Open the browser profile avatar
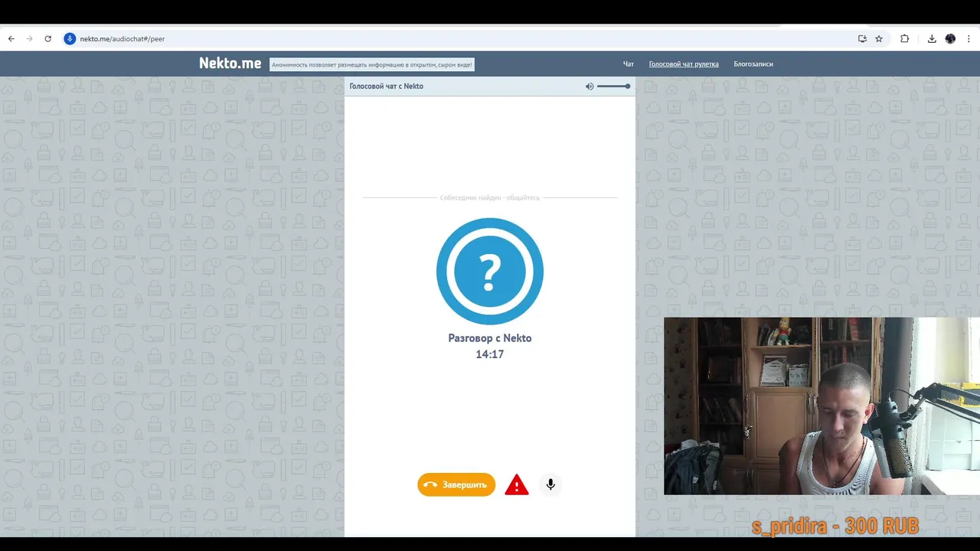Viewport: 980px width, 551px height. pos(950,38)
